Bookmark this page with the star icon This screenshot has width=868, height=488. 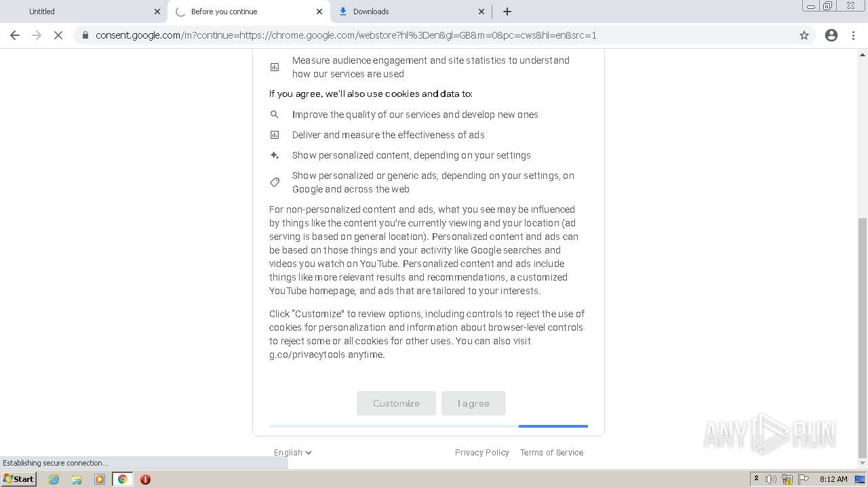click(x=804, y=35)
